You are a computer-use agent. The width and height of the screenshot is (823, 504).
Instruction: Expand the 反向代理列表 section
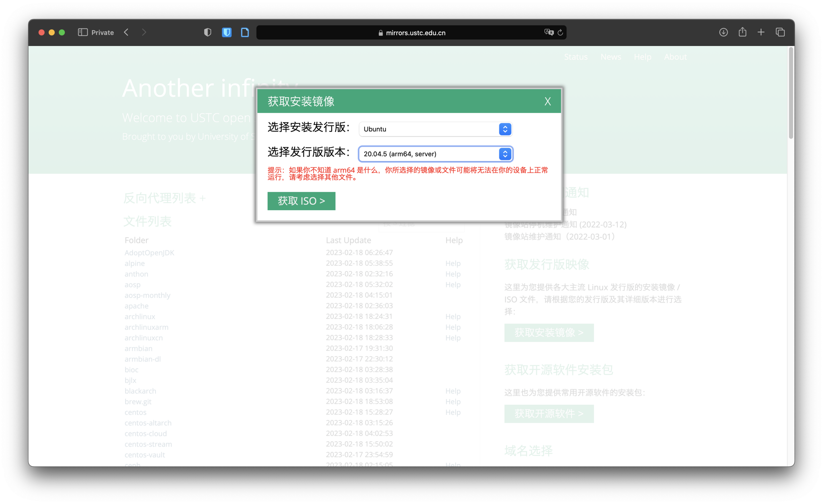(x=165, y=198)
